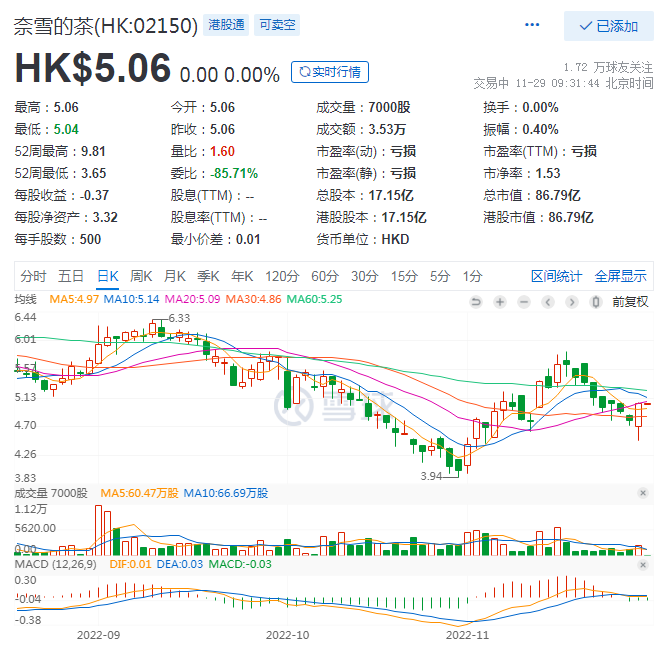
Task: Switch to the 60分 interval tab
Action: coord(325,277)
